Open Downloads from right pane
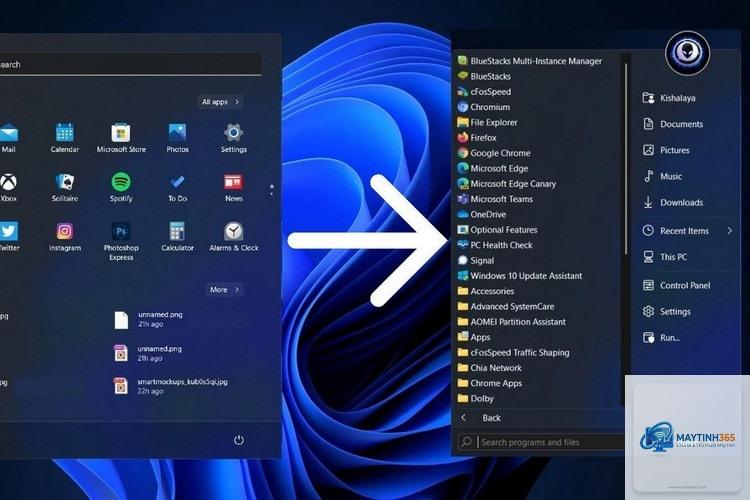This screenshot has height=500, width=750. 673,202
